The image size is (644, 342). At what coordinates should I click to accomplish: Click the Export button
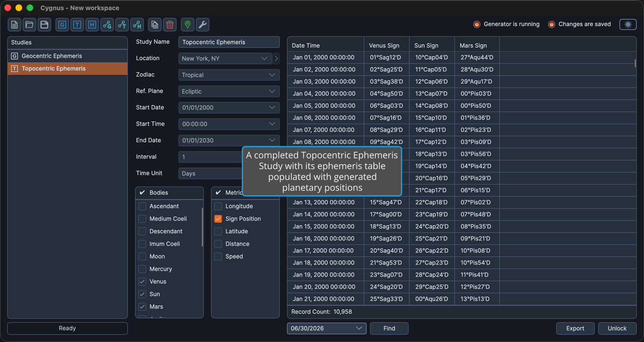point(575,328)
